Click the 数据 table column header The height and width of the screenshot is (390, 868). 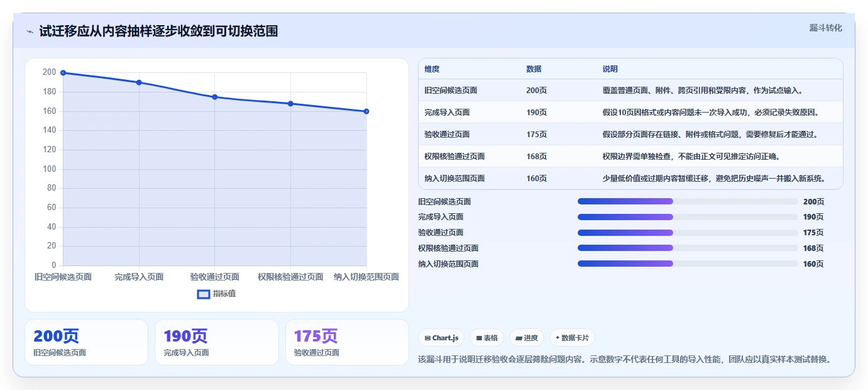534,69
